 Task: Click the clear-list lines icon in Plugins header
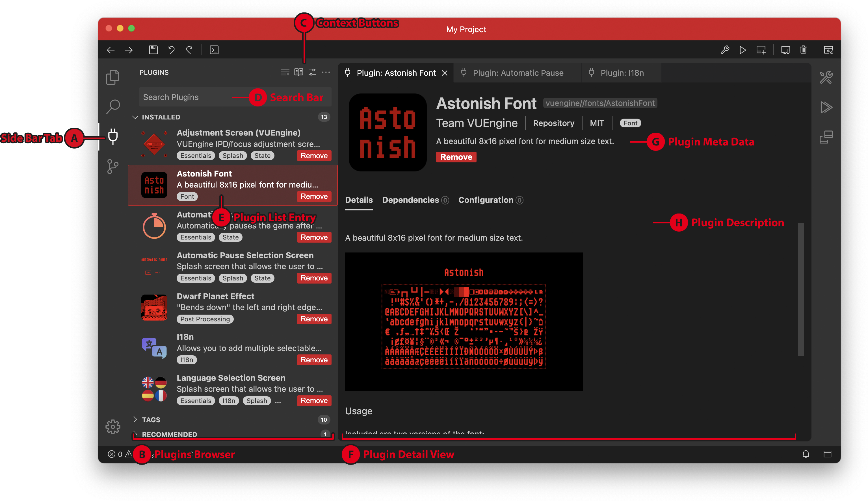click(285, 72)
